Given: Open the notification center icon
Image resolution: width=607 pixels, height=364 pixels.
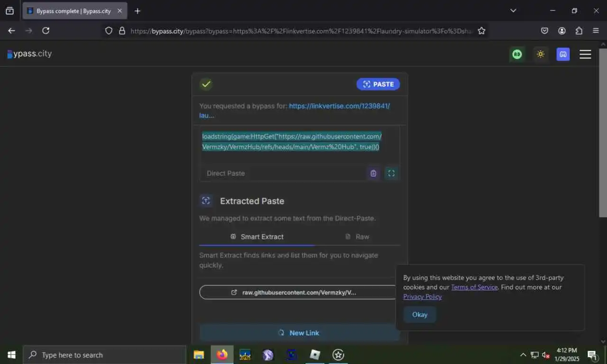Looking at the screenshot, I should pos(592,355).
